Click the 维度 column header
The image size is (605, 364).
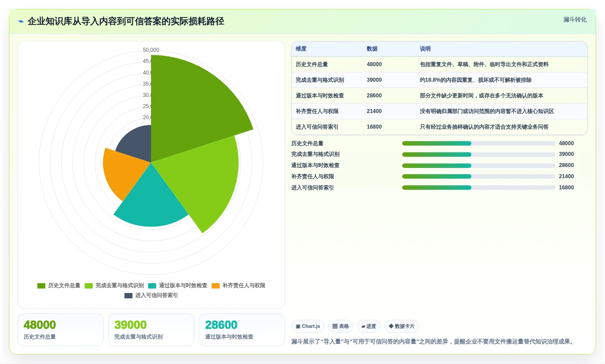(x=301, y=49)
